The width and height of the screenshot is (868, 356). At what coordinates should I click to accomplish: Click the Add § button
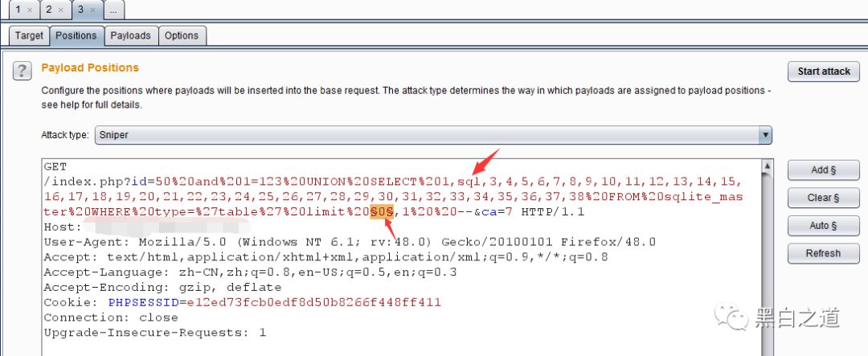click(x=823, y=170)
